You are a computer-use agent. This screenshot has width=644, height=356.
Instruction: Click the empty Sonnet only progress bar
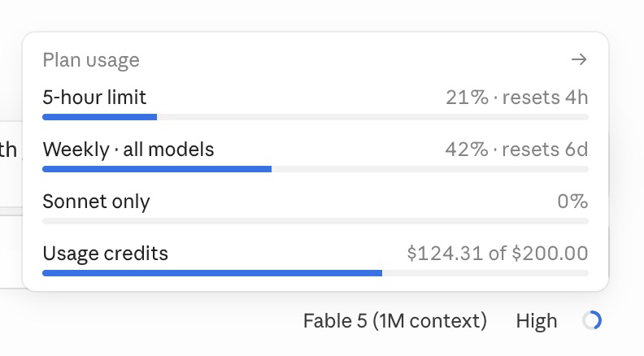pyautogui.click(x=315, y=221)
